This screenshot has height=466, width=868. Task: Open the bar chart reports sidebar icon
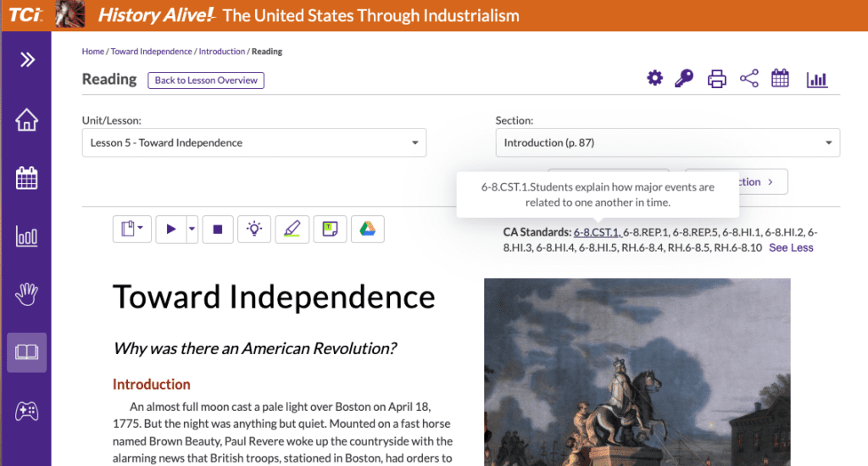(26, 236)
